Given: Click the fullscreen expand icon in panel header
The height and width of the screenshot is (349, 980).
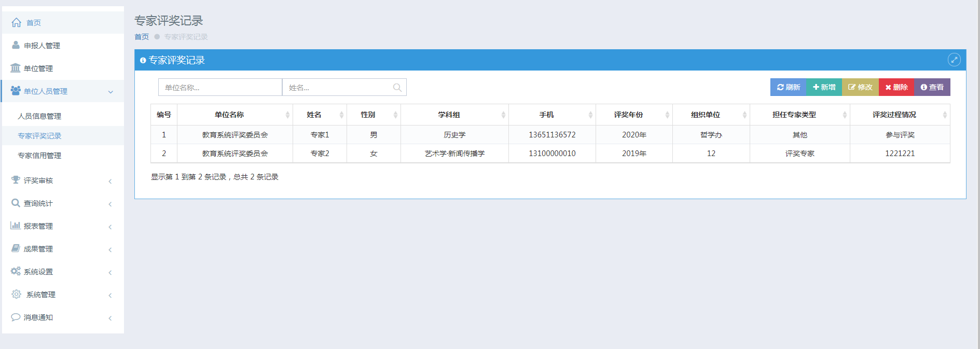Looking at the screenshot, I should click(x=954, y=60).
